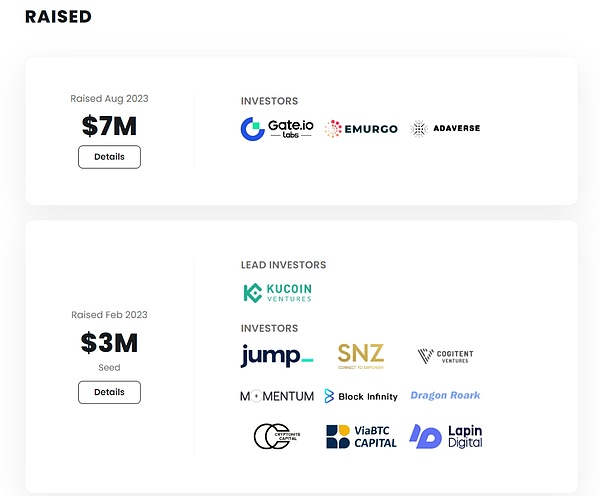Click the $7M raised amount

109,126
